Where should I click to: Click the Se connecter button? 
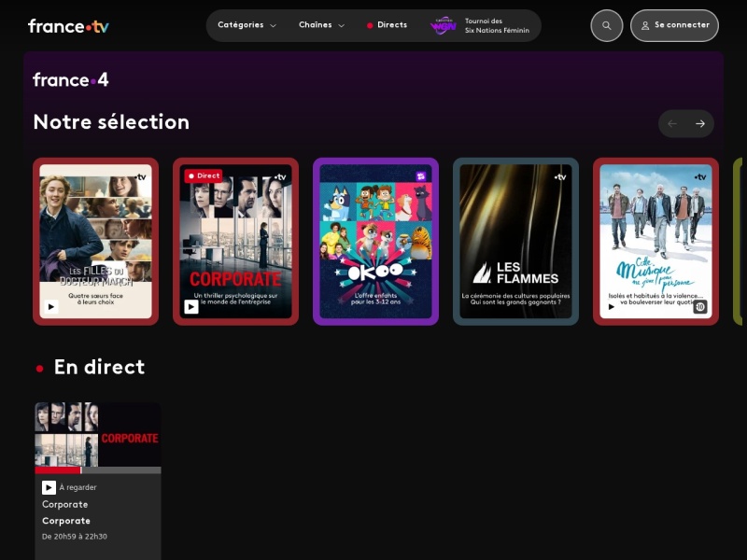click(674, 26)
